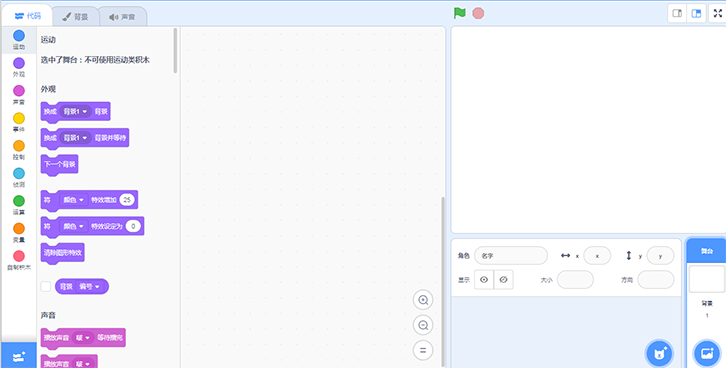
Task: Select the 自制积木 my blocks category
Action: pos(19,261)
